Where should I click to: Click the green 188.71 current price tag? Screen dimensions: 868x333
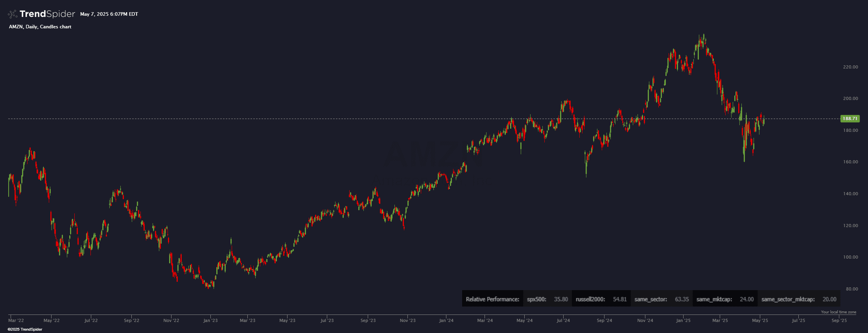(x=850, y=118)
